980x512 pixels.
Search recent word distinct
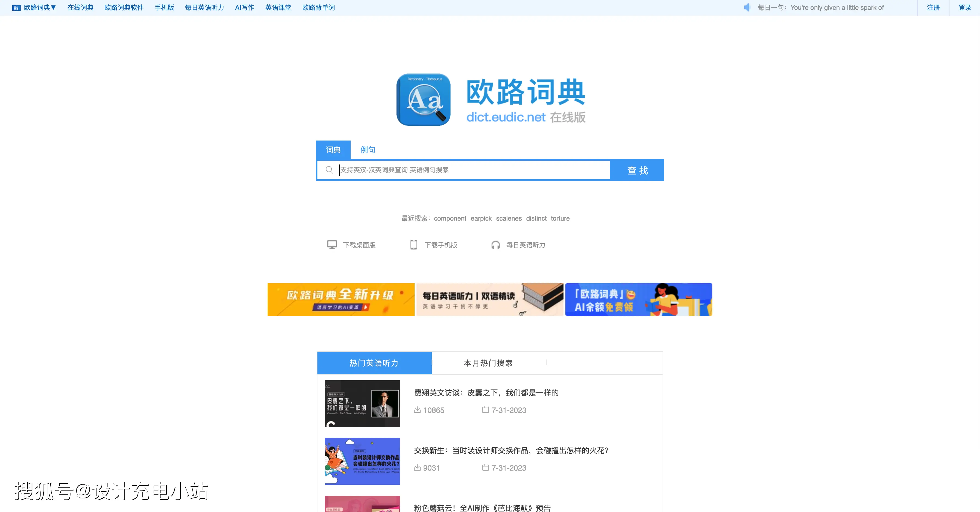(x=536, y=218)
